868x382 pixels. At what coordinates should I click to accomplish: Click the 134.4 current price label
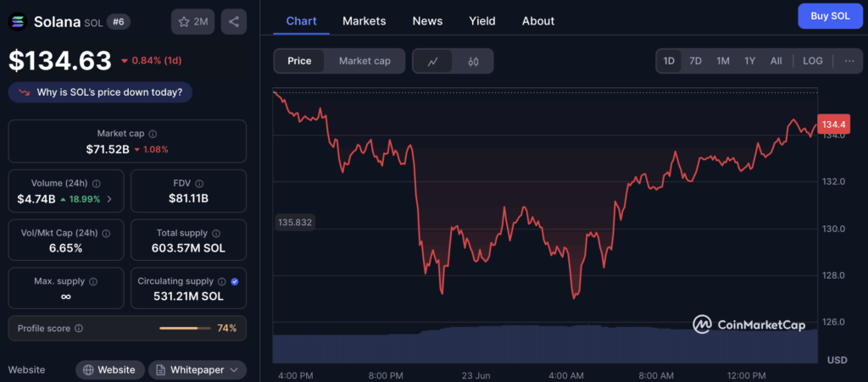click(x=833, y=124)
